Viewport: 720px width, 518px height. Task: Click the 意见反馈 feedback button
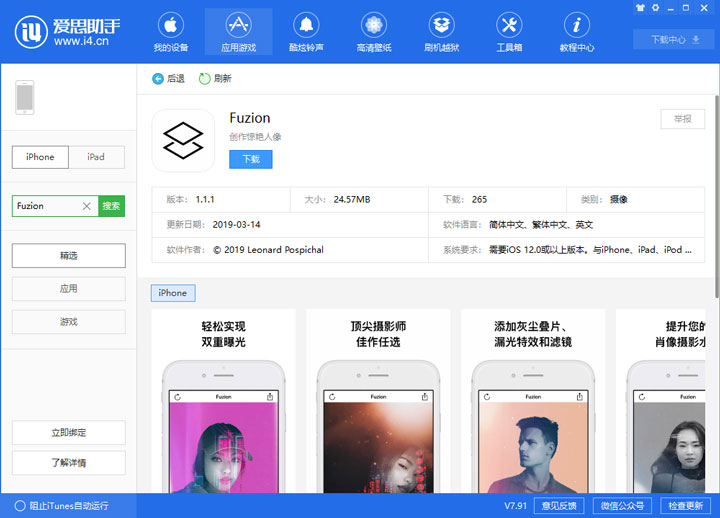559,506
